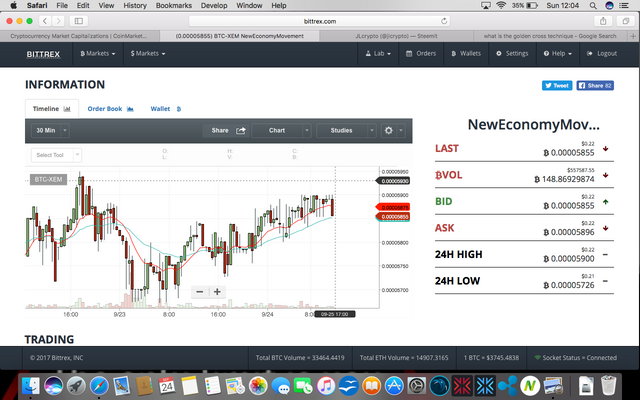Open Wallets page

click(466, 53)
